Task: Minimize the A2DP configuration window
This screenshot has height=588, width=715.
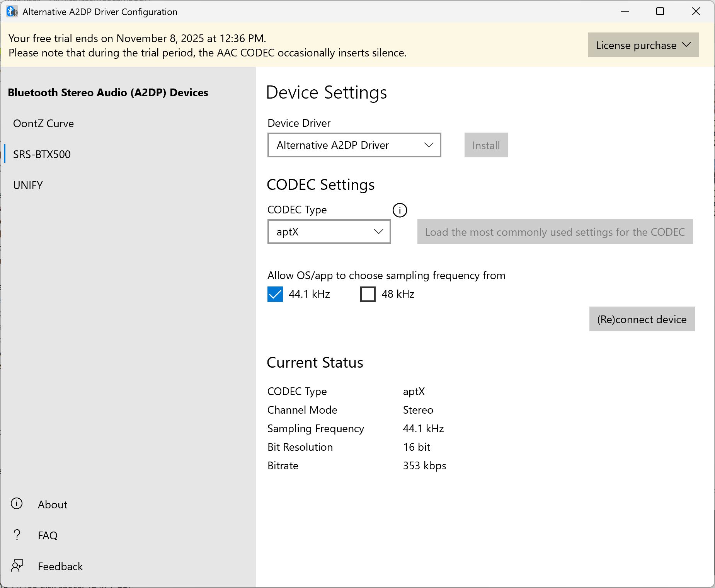Action: point(625,12)
